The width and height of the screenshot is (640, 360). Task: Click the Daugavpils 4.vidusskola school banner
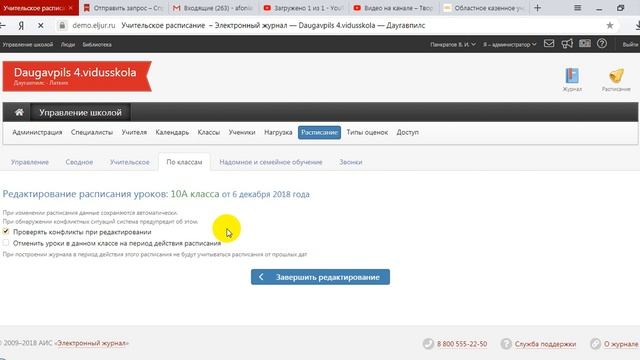tap(77, 76)
